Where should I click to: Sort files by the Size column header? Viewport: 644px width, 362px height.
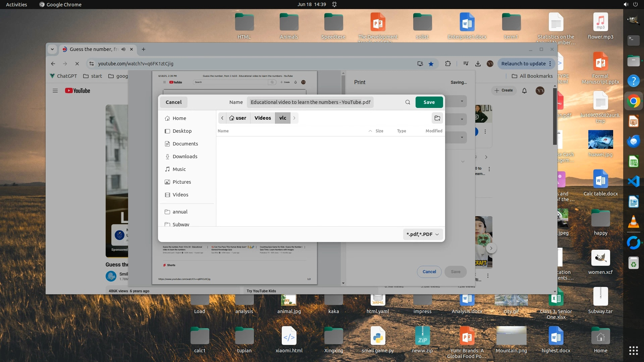point(379,131)
